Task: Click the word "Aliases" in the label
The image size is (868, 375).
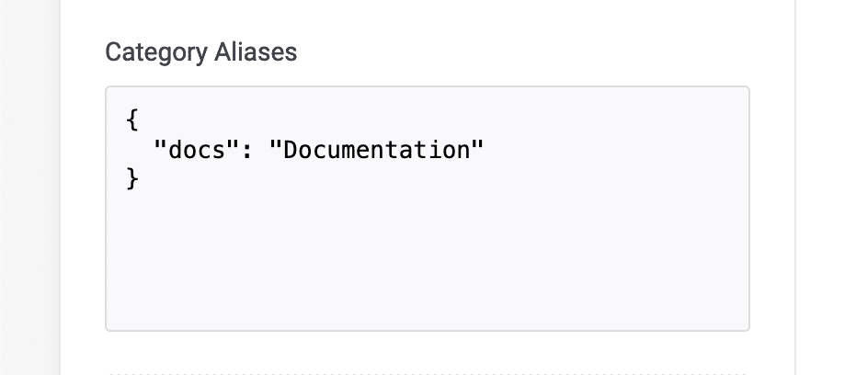Action: (x=257, y=52)
